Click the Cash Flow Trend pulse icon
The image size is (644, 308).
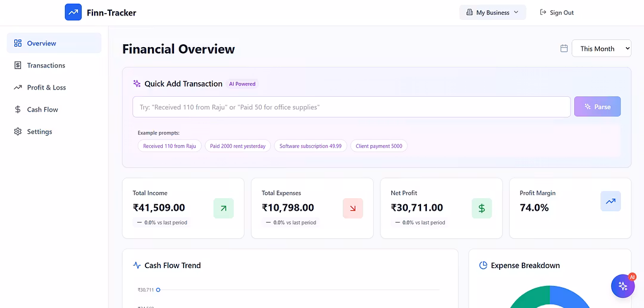137,266
